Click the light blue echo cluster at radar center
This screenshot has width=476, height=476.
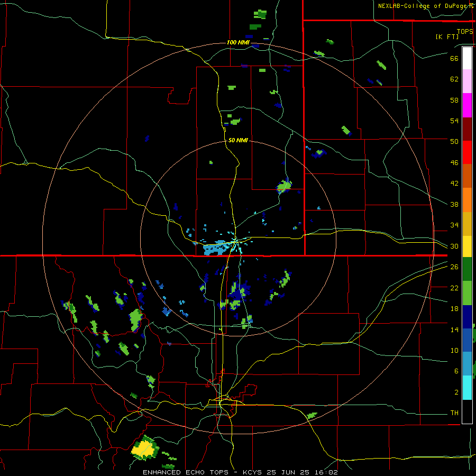216,249
